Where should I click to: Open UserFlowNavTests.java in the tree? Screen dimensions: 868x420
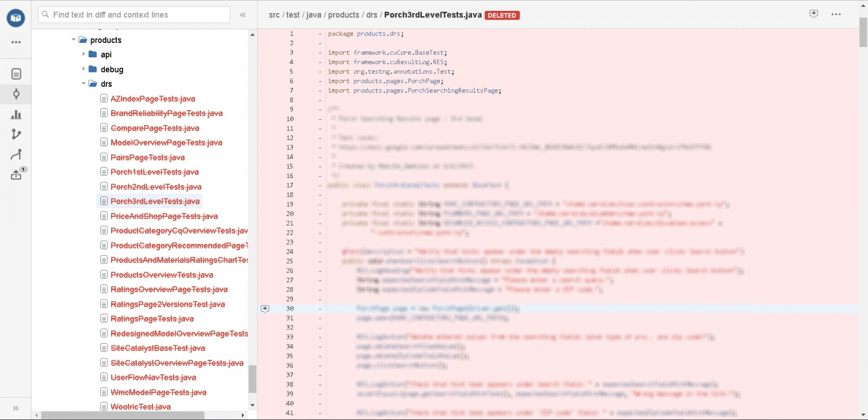(154, 377)
